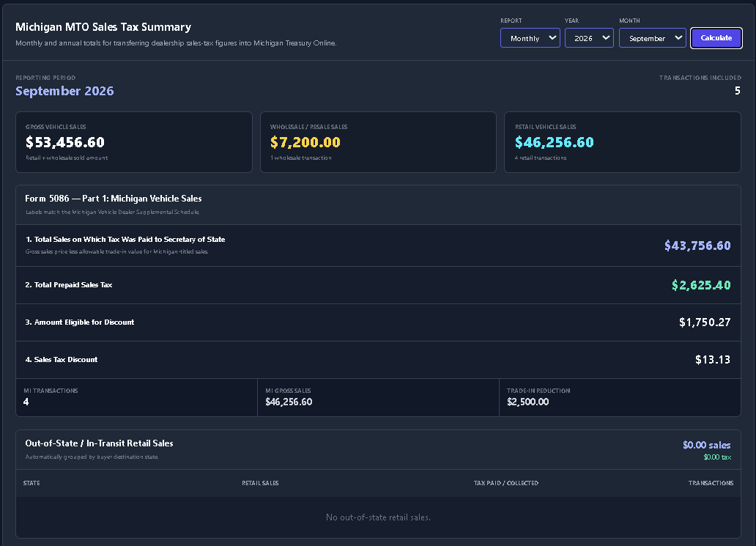The height and width of the screenshot is (546, 756).
Task: Click the MI Transactions count 4
Action: point(26,402)
